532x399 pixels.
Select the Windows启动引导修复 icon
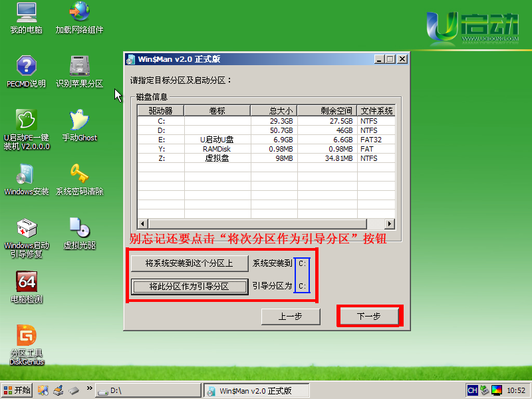(27, 238)
